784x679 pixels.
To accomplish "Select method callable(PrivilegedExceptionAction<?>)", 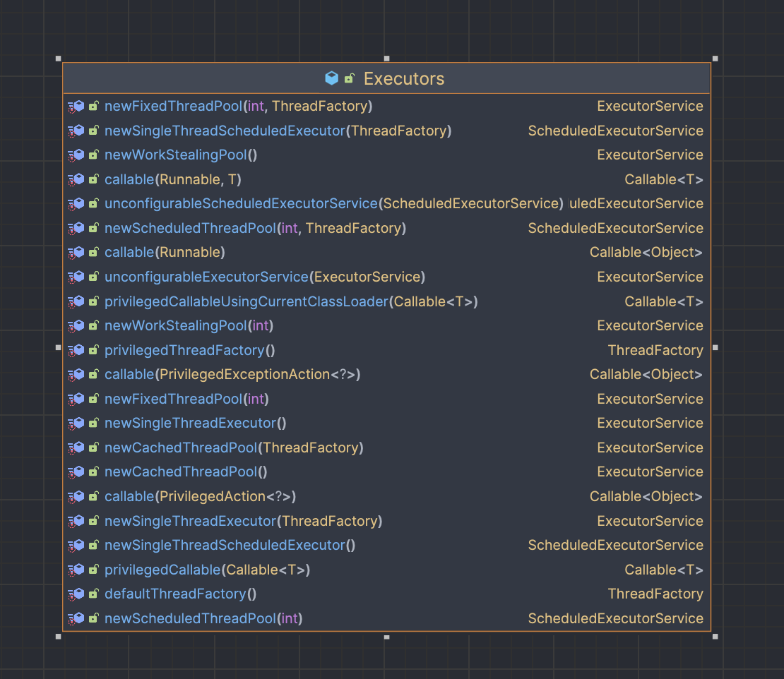I will pyautogui.click(x=232, y=375).
